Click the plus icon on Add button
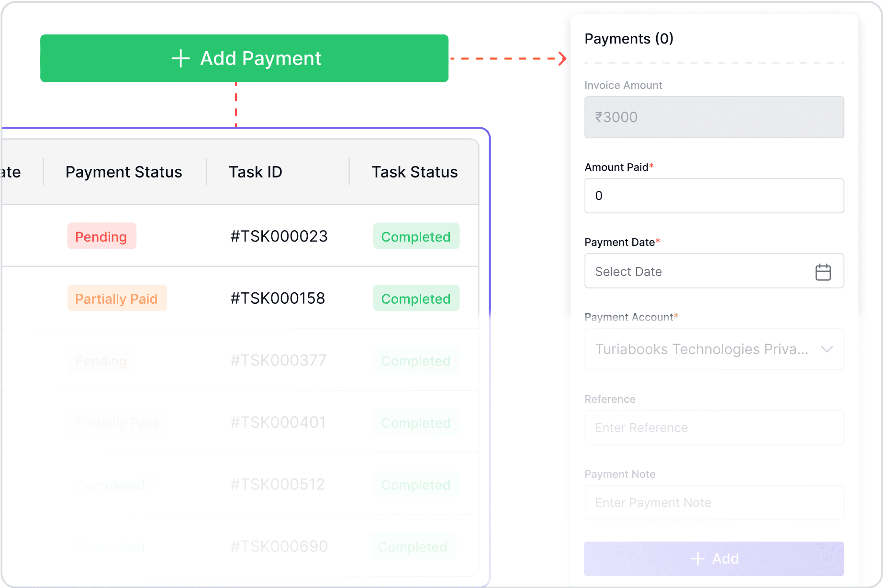The image size is (883, 588). tap(698, 559)
